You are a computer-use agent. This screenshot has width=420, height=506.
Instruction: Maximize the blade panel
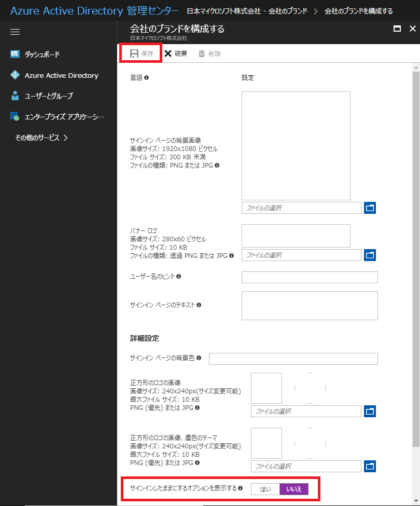point(397,29)
